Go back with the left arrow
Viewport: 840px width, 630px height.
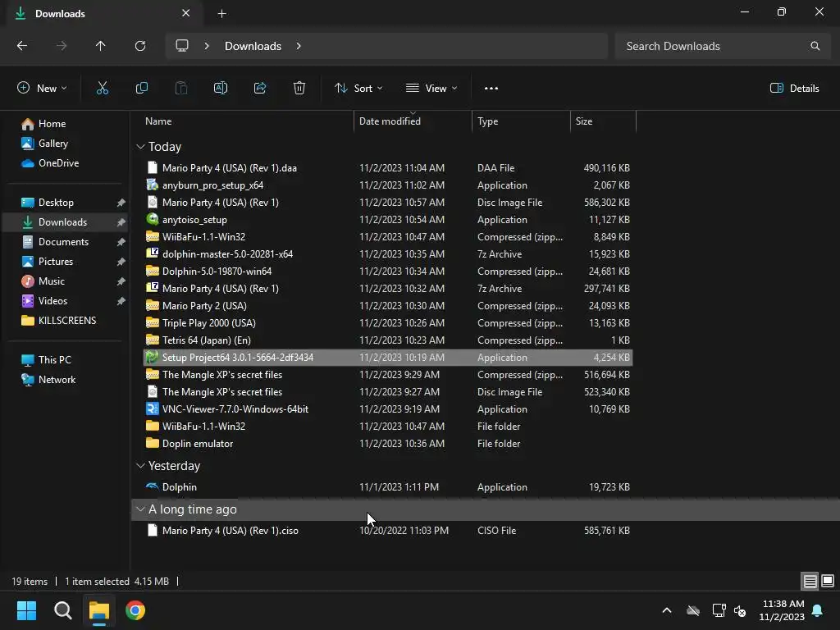tap(22, 46)
